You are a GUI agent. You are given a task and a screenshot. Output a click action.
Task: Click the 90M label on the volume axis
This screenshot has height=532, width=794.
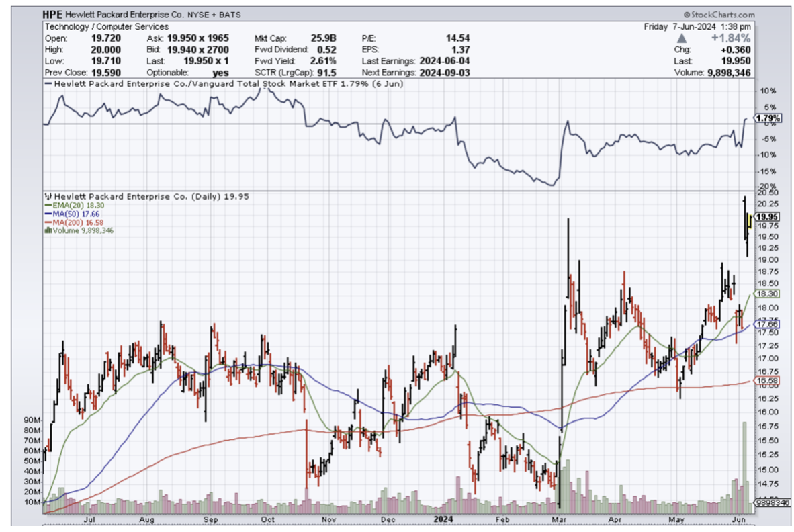[x=32, y=420]
